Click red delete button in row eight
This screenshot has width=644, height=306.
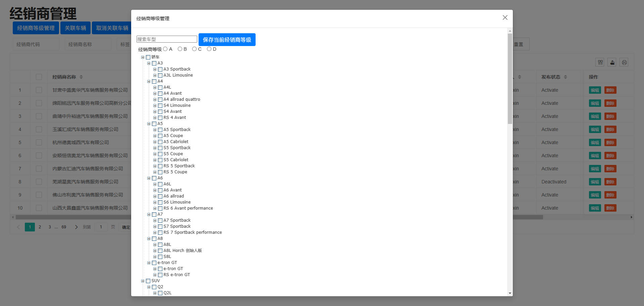click(610, 182)
